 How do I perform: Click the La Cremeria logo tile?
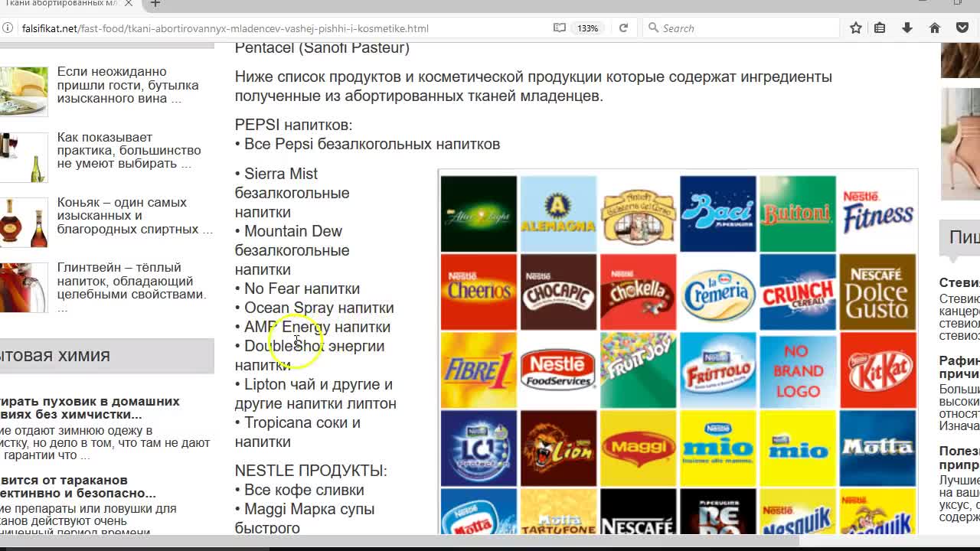718,292
